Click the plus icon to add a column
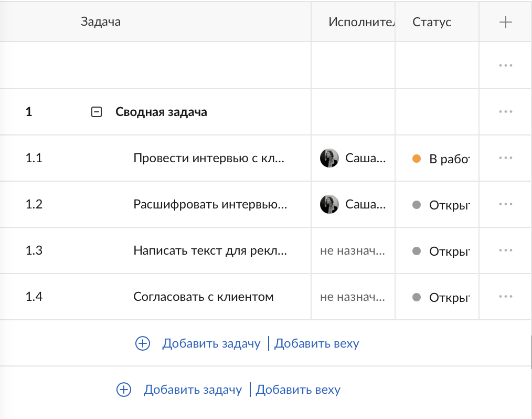Image resolution: width=532 pixels, height=419 pixels. 505,22
